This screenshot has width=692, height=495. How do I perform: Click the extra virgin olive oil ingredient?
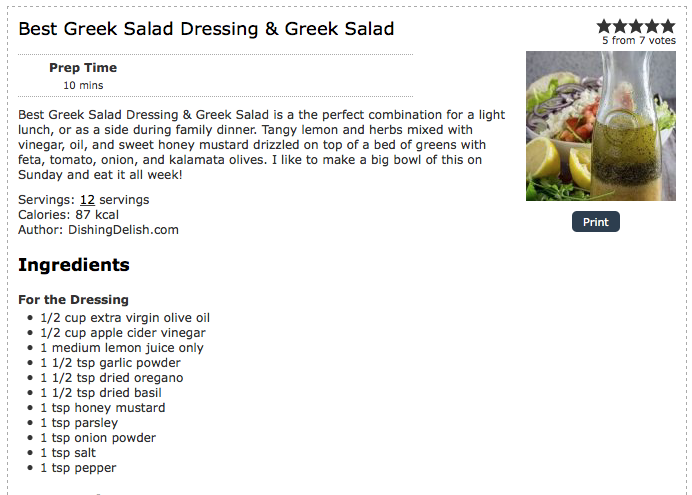click(125, 318)
